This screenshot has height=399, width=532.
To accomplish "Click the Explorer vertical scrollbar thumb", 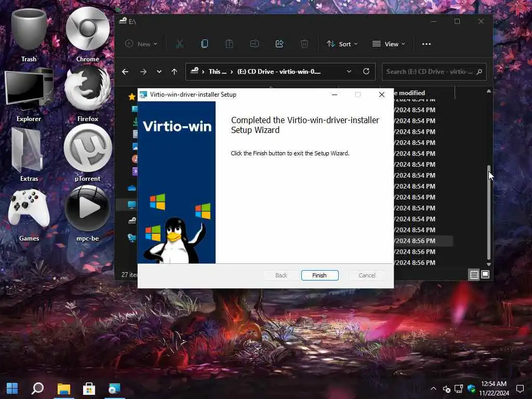I will [x=488, y=212].
